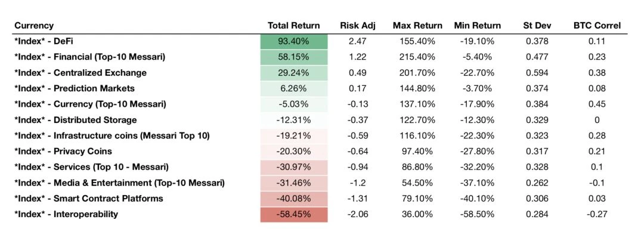Click the -0.27 BTC correlation value
The width and height of the screenshot is (644, 238).
pyautogui.click(x=597, y=214)
